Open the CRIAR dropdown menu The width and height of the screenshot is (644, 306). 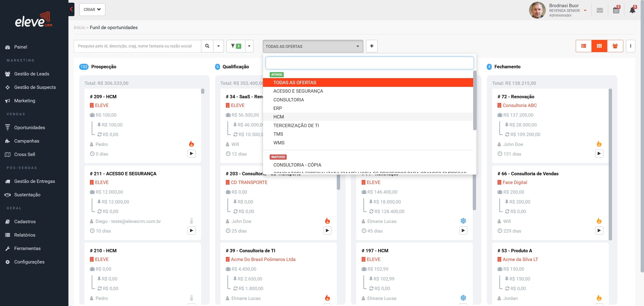pos(92,9)
